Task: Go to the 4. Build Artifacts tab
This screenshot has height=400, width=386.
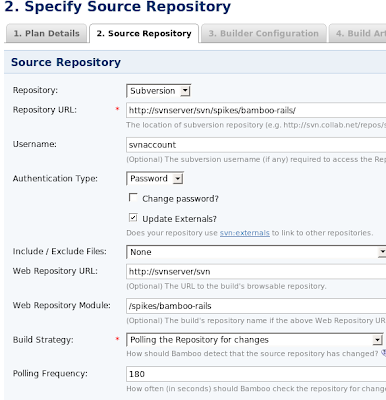Action: (358, 33)
